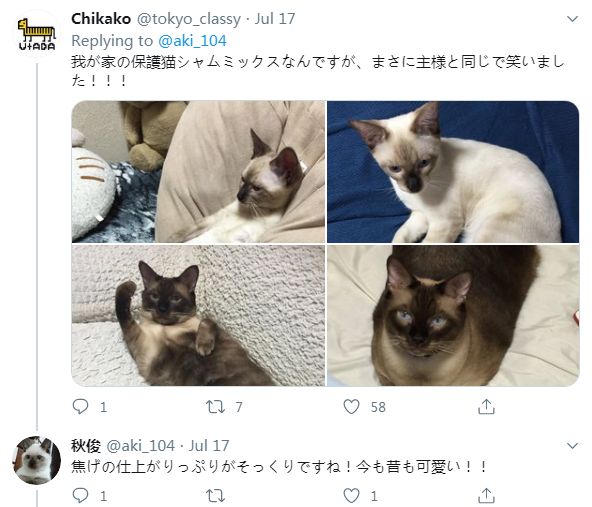Reply to Chikako's tweet
This screenshot has width=592, height=507.
[80, 407]
